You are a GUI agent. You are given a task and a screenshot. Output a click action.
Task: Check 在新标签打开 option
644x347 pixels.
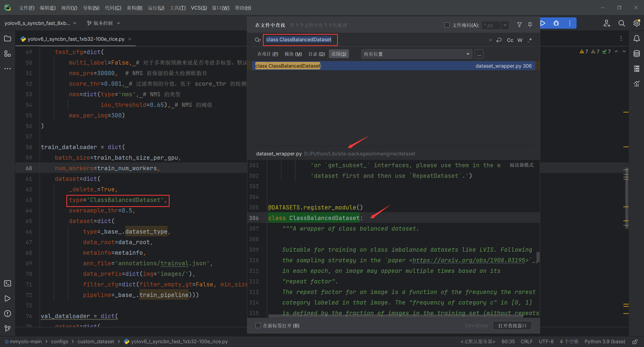[x=258, y=325]
